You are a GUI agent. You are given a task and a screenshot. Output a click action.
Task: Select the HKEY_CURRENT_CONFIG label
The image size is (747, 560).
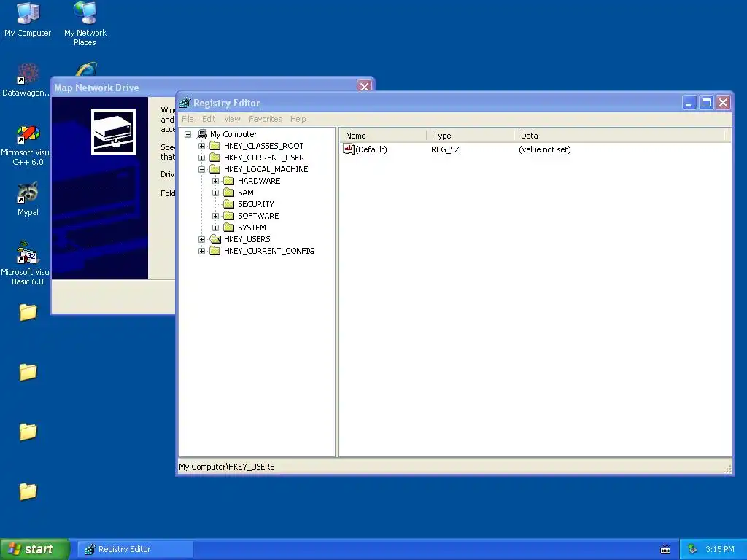pyautogui.click(x=268, y=251)
